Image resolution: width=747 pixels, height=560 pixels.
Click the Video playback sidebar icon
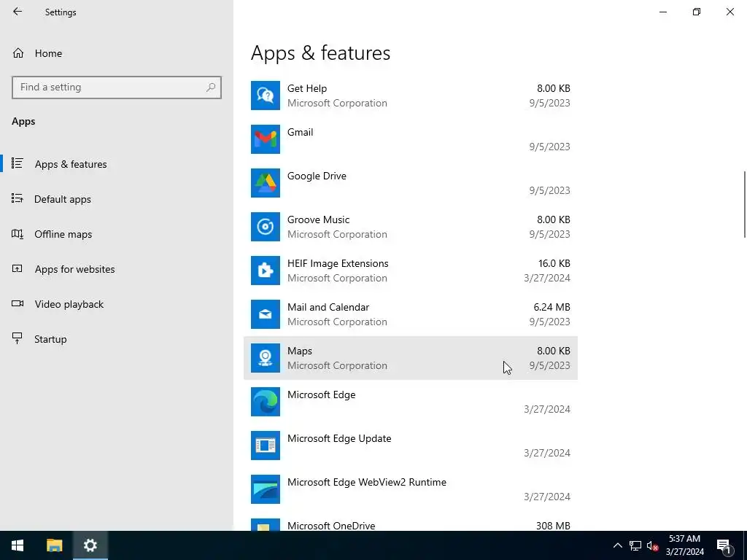(18, 304)
